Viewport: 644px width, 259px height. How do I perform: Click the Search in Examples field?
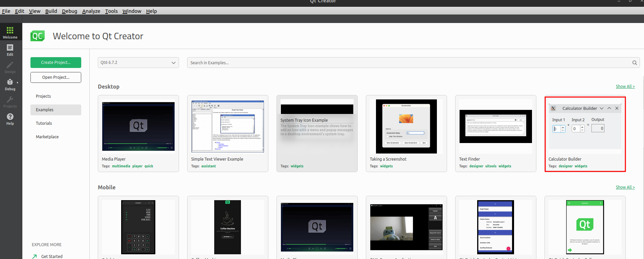(413, 63)
